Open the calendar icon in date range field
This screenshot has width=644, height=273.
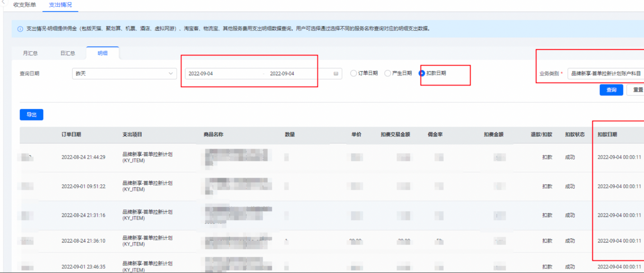pos(336,73)
